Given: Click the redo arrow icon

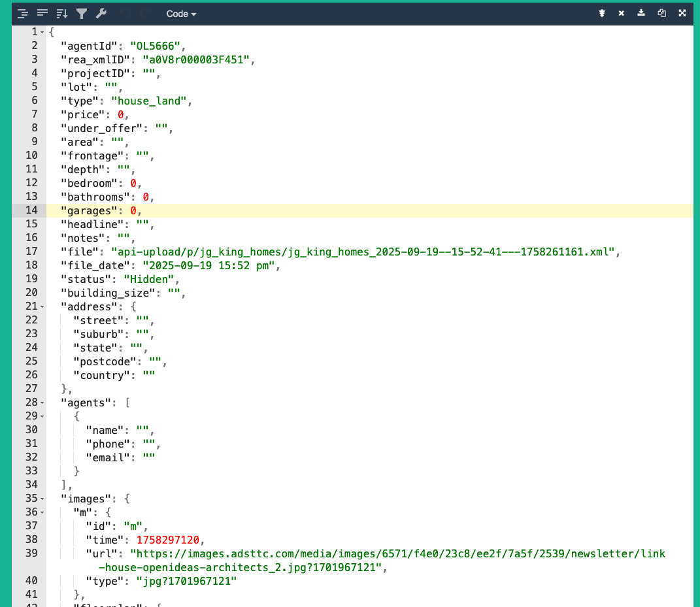Looking at the screenshot, I should pos(145,13).
